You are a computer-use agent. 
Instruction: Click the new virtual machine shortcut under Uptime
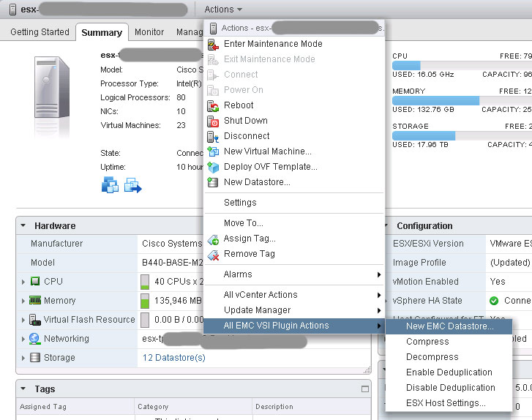[x=110, y=185]
